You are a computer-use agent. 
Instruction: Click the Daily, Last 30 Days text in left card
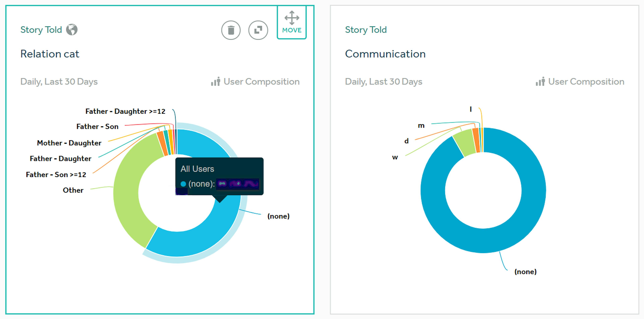pos(59,82)
